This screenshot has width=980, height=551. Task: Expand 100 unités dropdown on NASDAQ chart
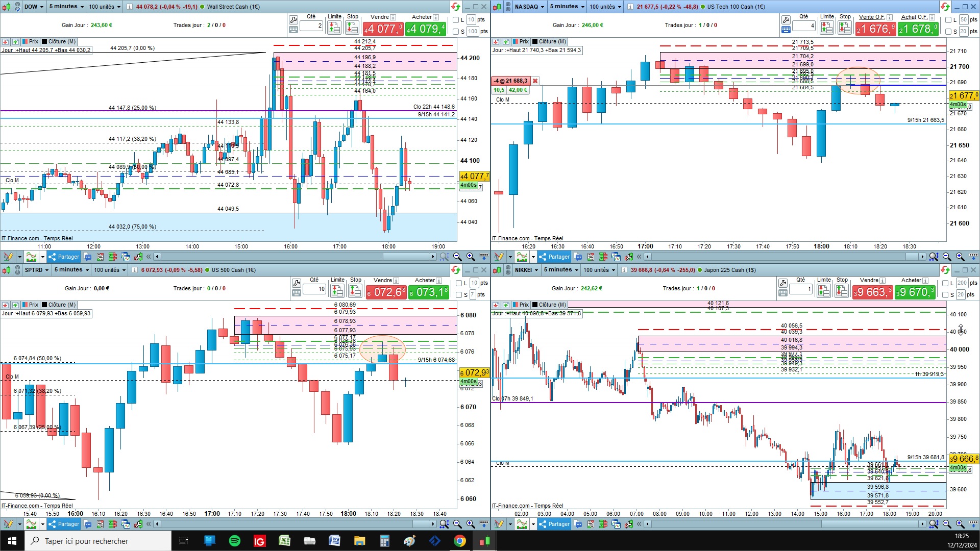click(605, 7)
